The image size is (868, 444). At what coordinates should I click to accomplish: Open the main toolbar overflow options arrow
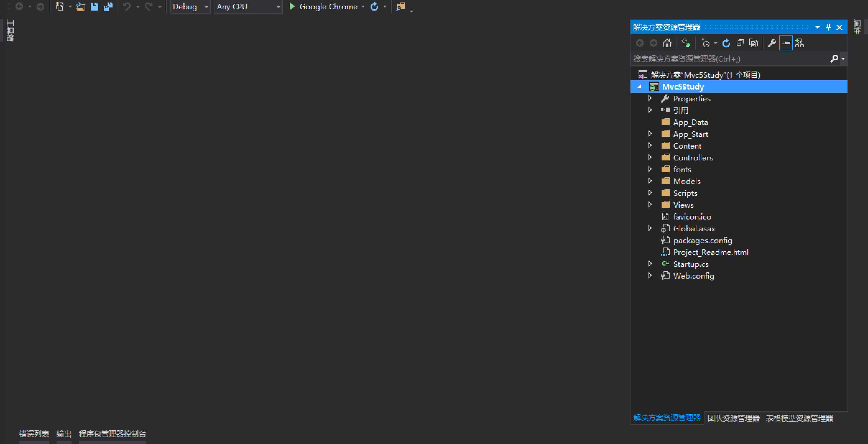[411, 11]
